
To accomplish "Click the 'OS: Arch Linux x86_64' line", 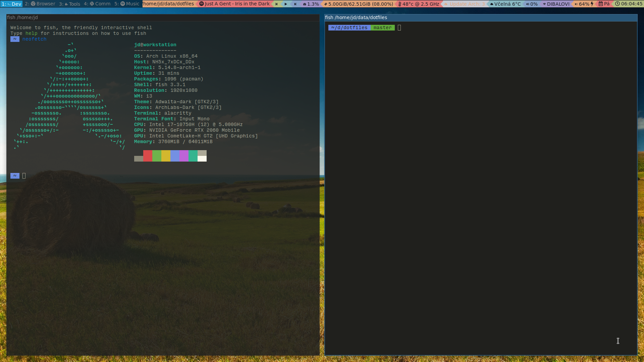I will pos(166,56).
